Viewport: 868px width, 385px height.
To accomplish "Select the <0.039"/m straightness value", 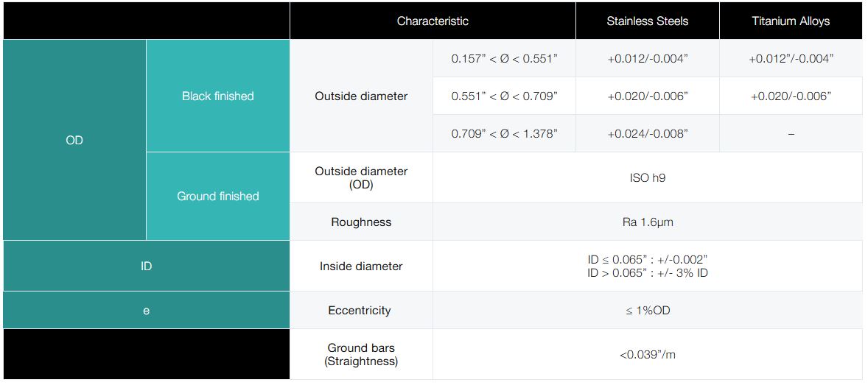I will (x=647, y=354).
